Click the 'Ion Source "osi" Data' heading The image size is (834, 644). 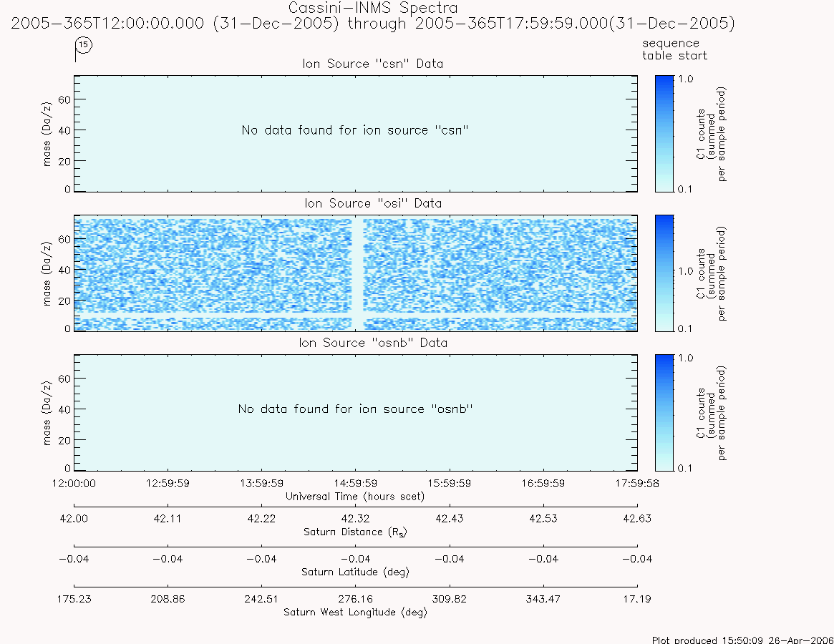click(x=373, y=204)
